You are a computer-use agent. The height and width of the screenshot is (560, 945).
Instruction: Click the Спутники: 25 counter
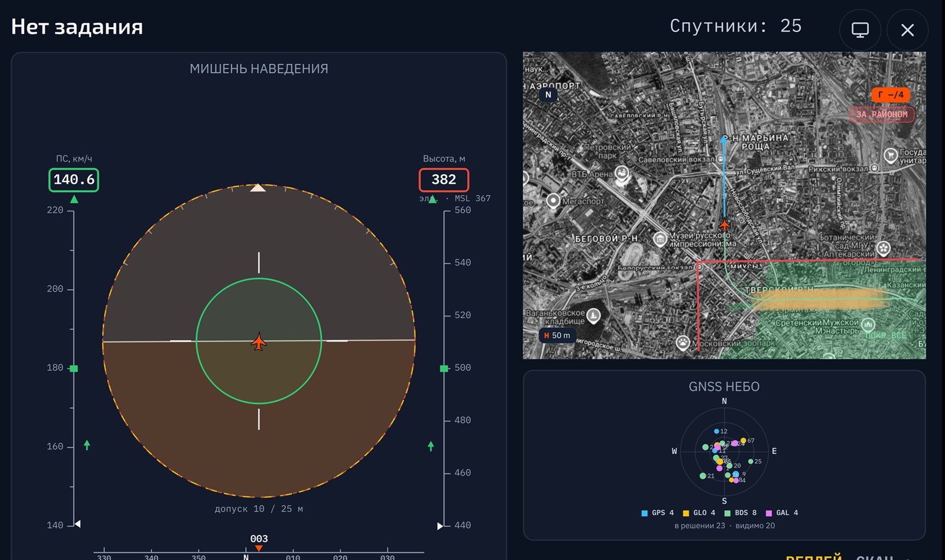[736, 26]
